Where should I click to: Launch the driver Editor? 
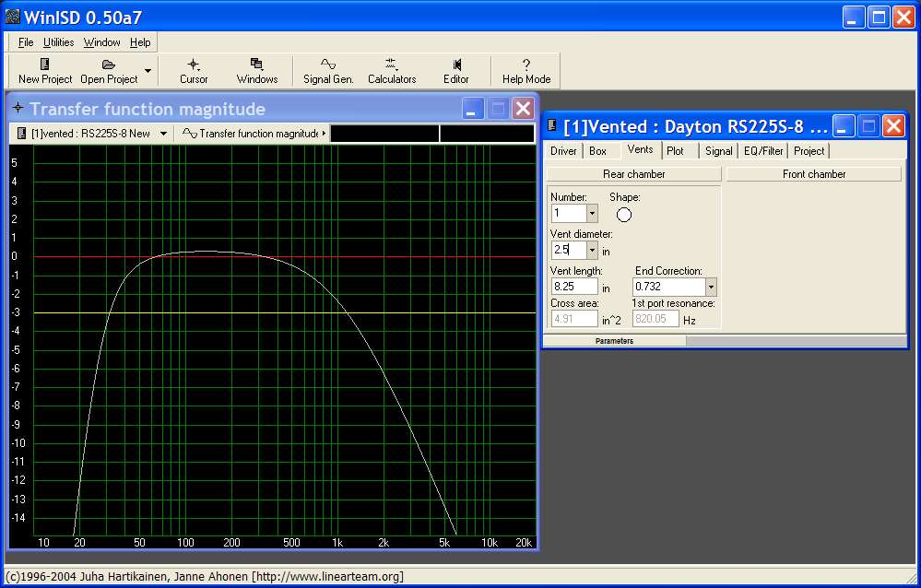(x=455, y=71)
